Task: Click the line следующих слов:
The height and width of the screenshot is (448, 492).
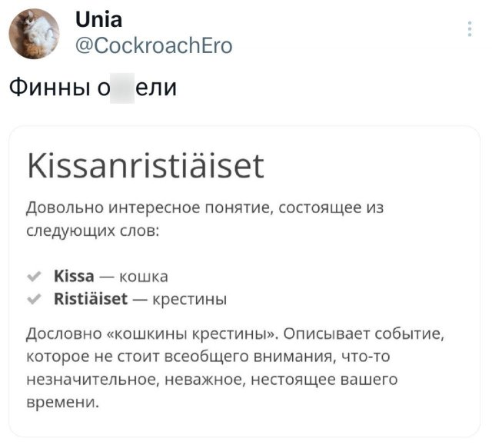Action: point(92,230)
